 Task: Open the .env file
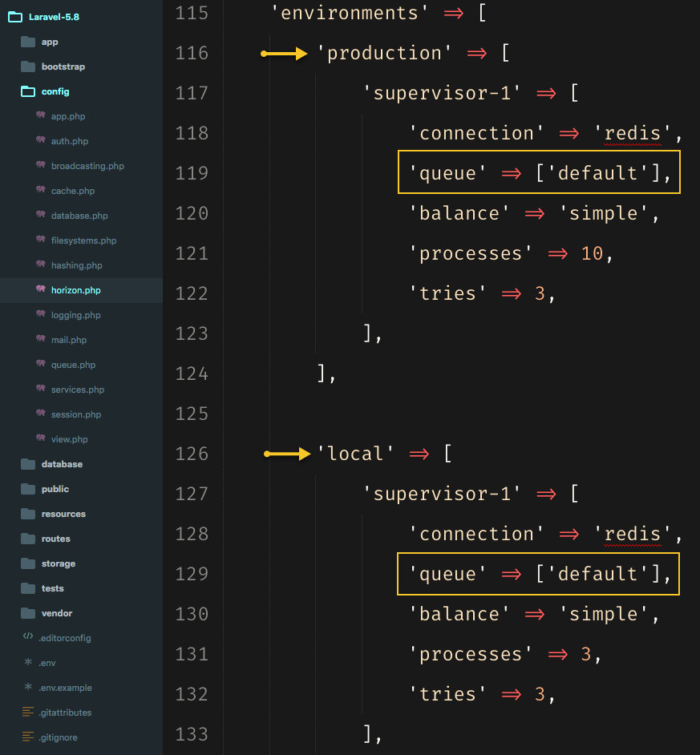47,663
